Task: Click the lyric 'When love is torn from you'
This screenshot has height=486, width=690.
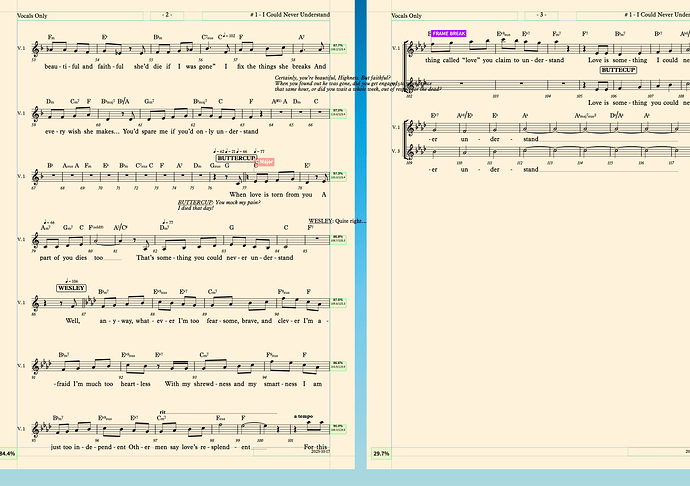Action: pos(271,195)
